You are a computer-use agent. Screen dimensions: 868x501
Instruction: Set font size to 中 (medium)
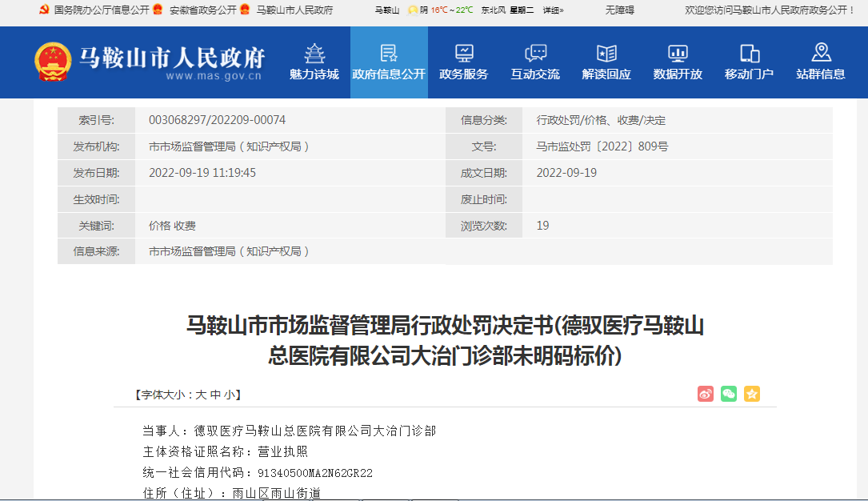click(x=215, y=395)
